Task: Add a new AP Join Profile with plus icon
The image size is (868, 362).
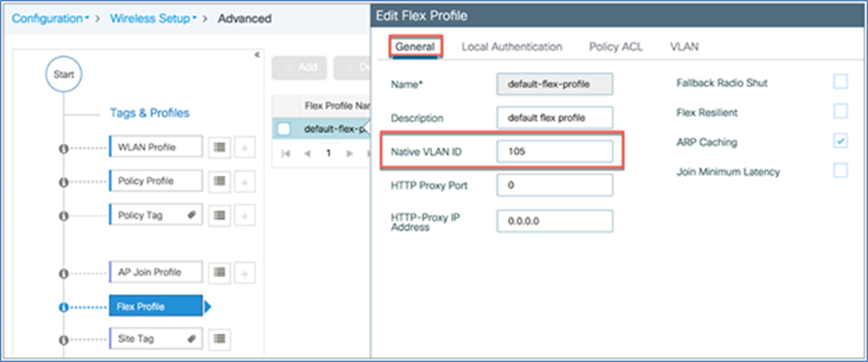Action: 245,273
